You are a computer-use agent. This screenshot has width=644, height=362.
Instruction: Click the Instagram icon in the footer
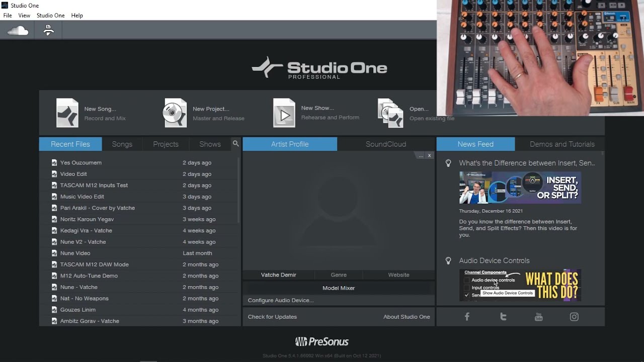[574, 317]
